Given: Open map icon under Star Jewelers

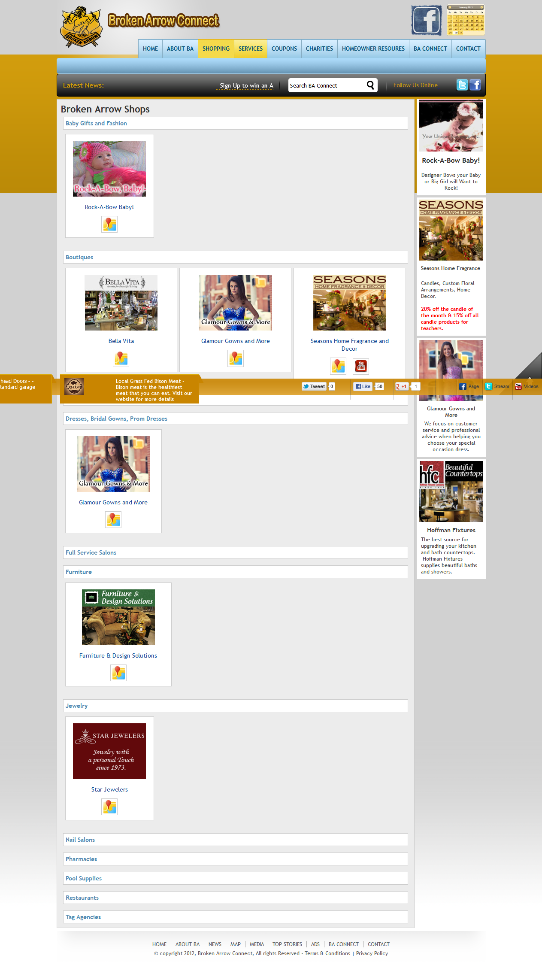Looking at the screenshot, I should [109, 807].
